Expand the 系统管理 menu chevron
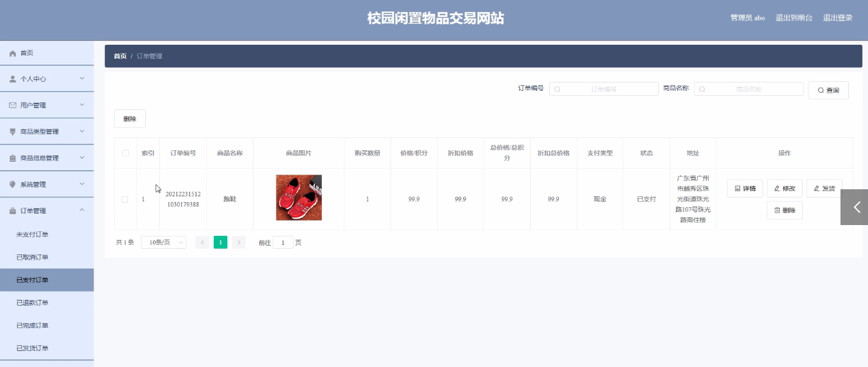868x367 pixels. pyautogui.click(x=82, y=183)
